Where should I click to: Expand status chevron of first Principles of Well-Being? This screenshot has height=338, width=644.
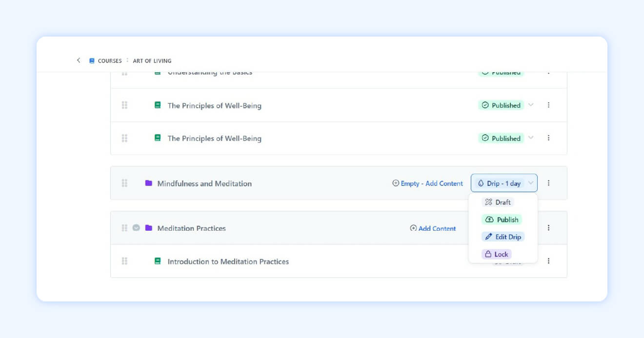(531, 105)
